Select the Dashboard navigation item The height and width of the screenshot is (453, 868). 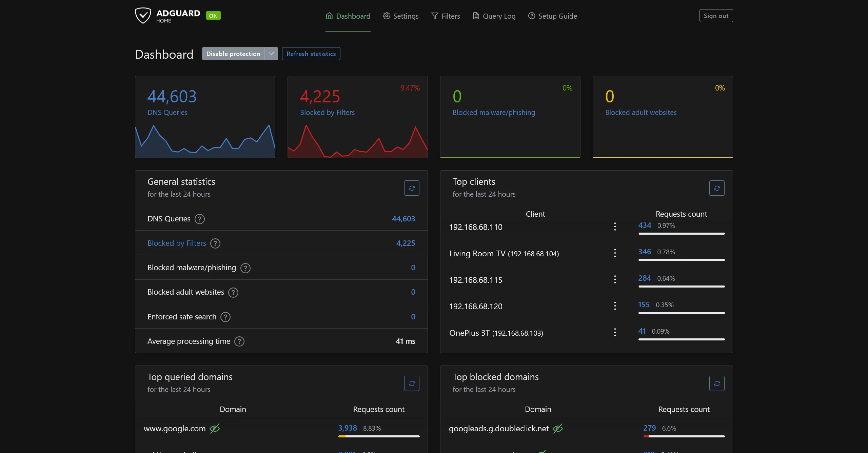click(x=348, y=16)
